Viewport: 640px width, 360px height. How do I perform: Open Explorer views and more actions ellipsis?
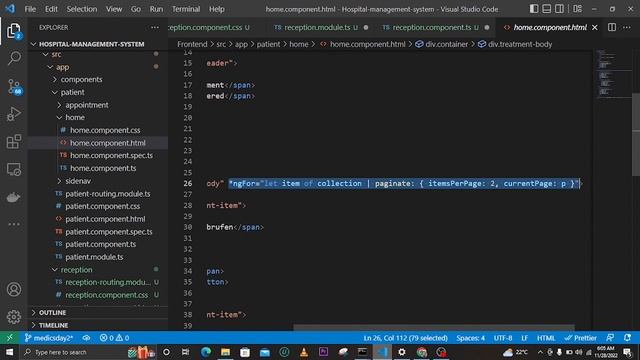(155, 27)
